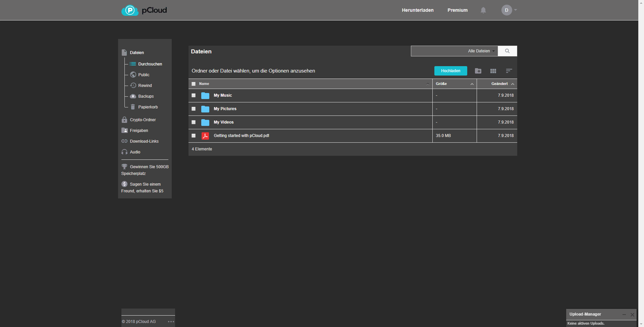This screenshot has width=644, height=327.
Task: Click Sagen Sie einem Freund link
Action: pyautogui.click(x=143, y=187)
